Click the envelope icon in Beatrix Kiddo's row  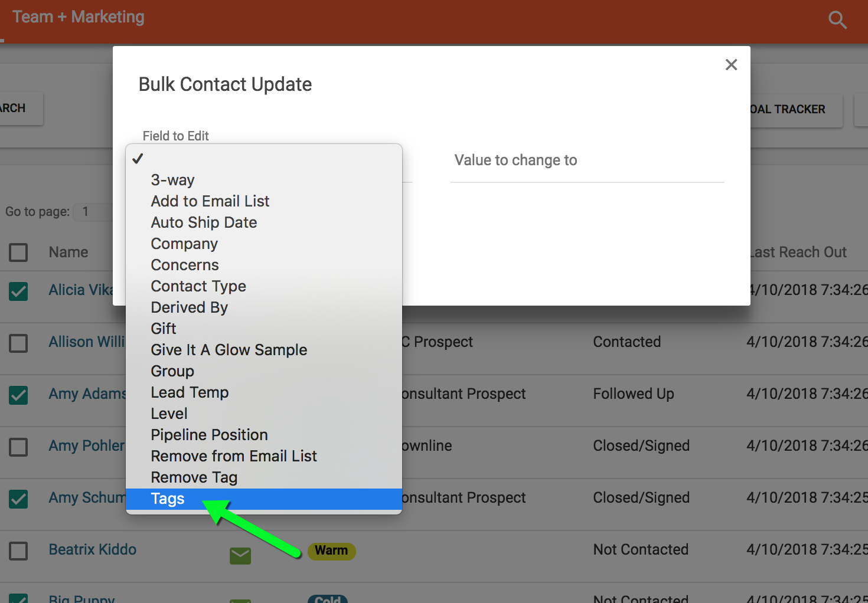[240, 555]
